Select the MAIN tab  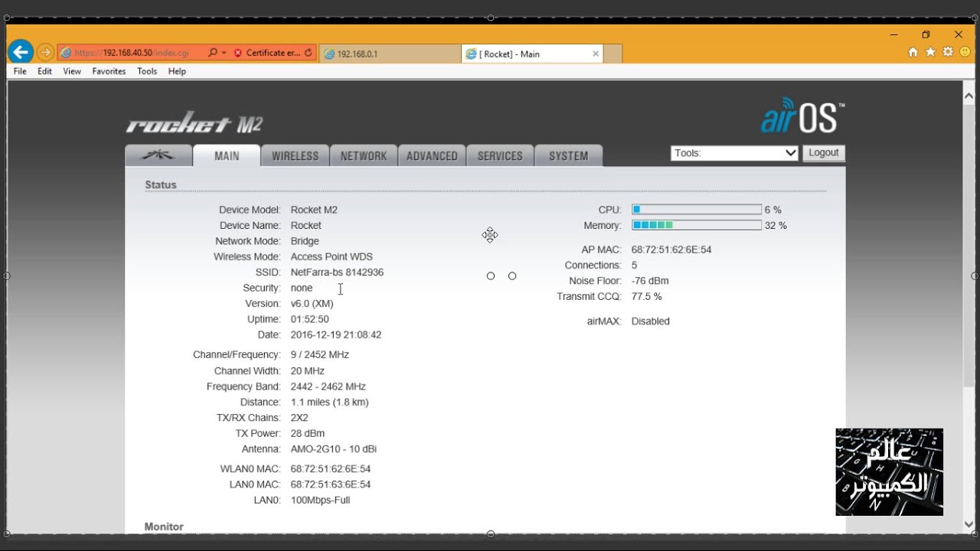click(x=227, y=155)
